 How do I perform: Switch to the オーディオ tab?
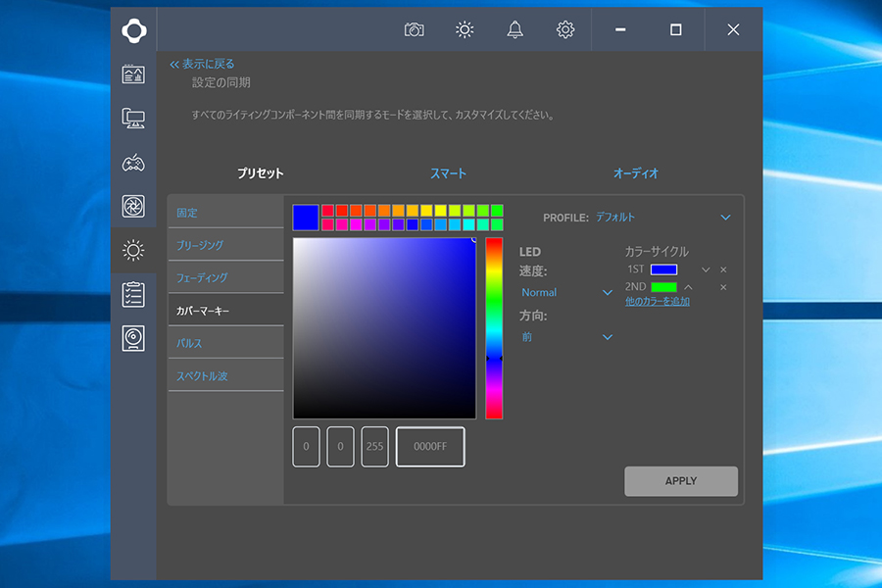636,173
